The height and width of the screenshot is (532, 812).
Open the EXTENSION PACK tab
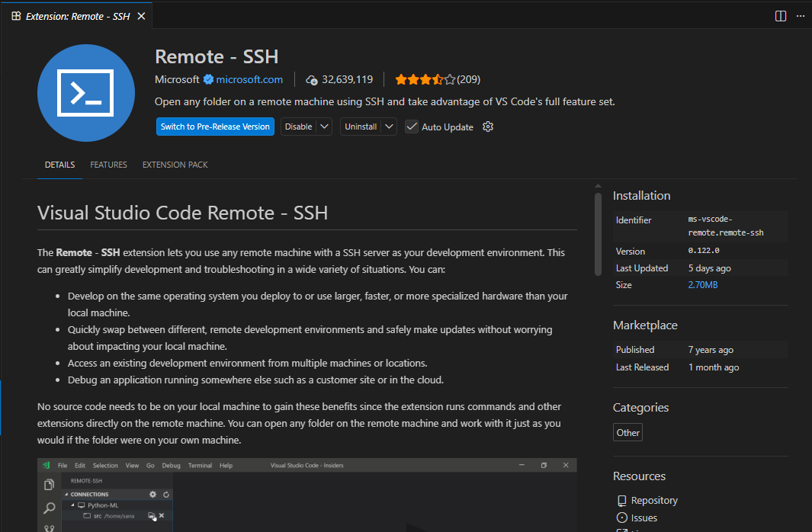point(175,165)
